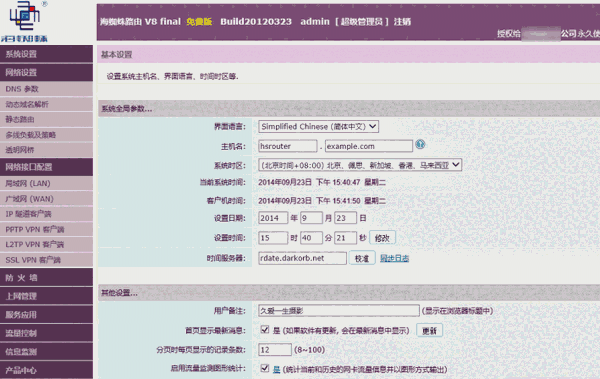Click the 校准 button beside time server

pos(362,258)
